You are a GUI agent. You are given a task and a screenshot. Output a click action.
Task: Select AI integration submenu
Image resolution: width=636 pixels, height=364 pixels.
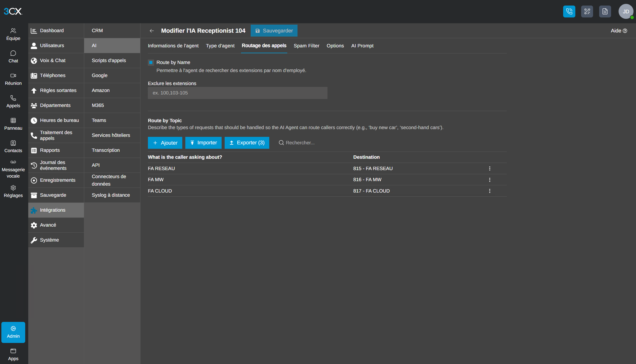click(x=112, y=46)
